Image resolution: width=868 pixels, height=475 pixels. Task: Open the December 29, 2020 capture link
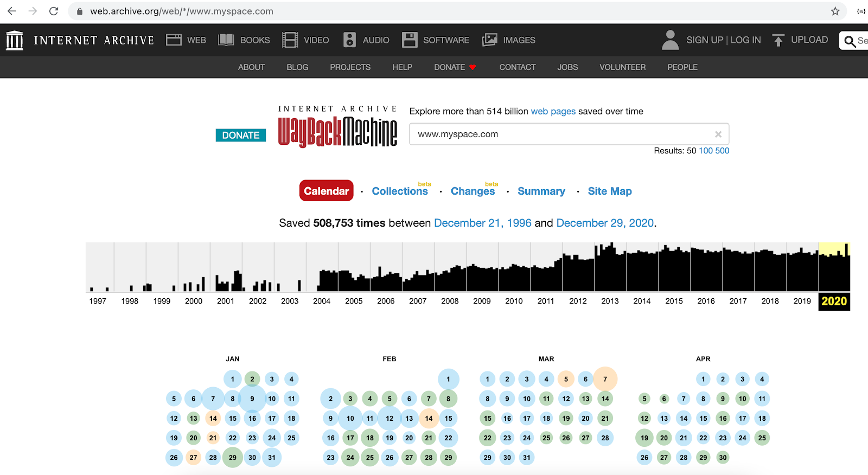click(x=605, y=223)
